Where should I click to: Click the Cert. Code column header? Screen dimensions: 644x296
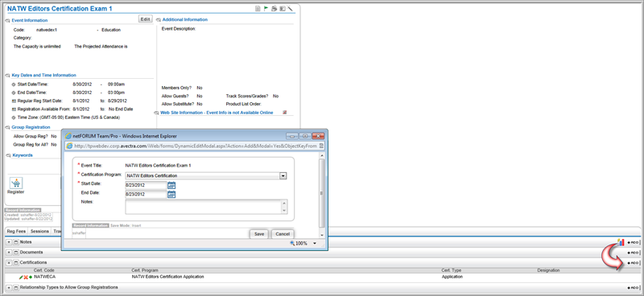point(43,270)
